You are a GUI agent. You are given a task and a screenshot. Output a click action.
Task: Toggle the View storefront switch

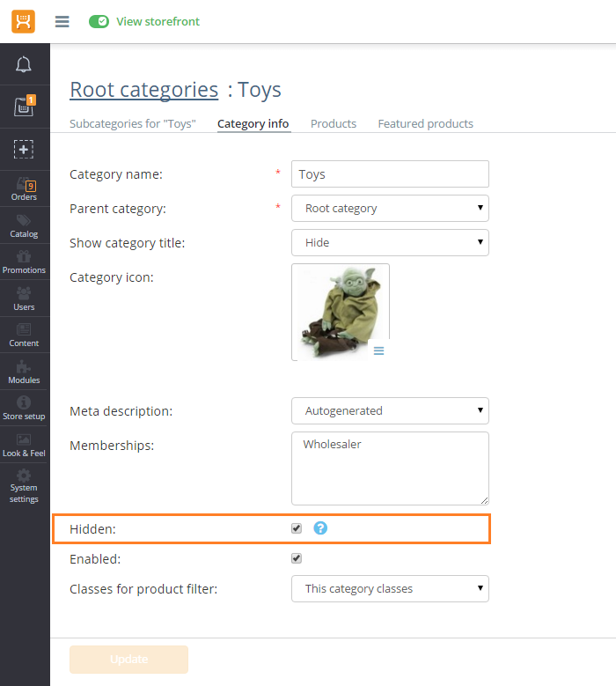99,21
